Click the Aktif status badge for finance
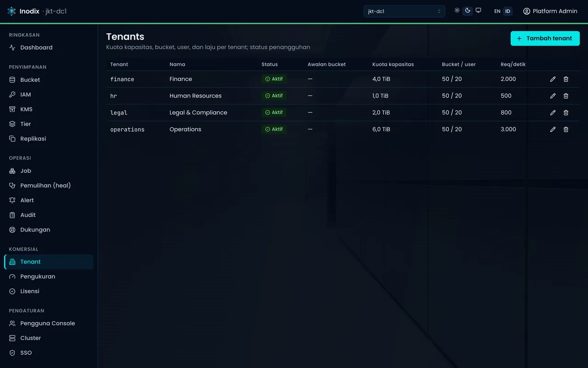 coord(274,79)
